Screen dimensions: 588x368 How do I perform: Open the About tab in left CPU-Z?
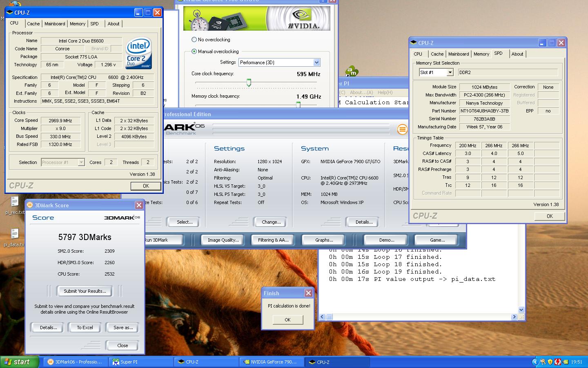[114, 24]
